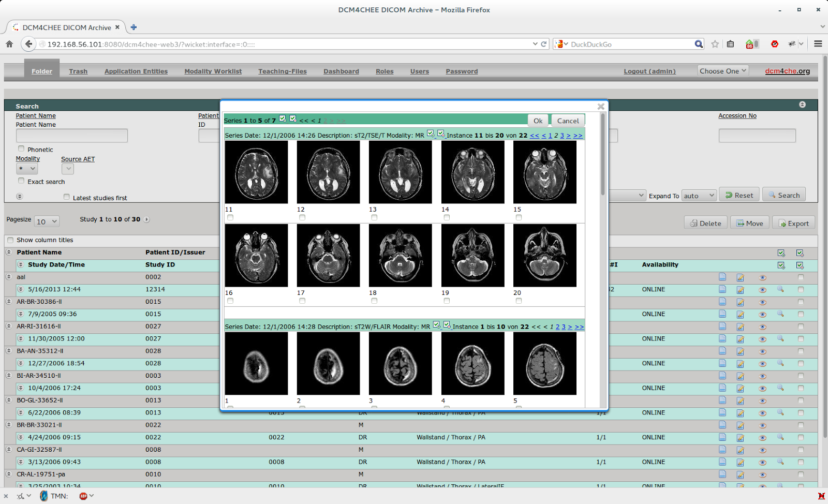Collapse patient aal tree row

(9, 277)
